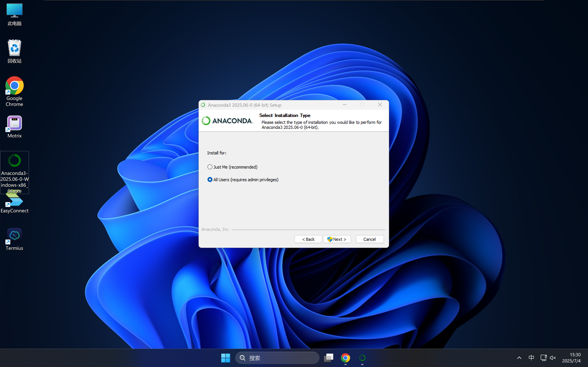Select the Just Me (recommended) radio button

210,167
